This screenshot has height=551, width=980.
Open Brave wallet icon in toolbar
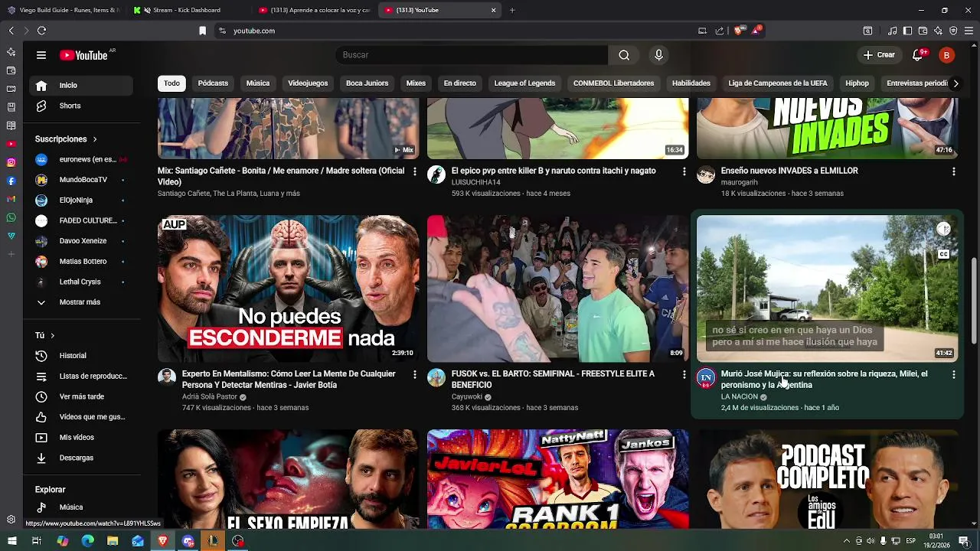pos(923,31)
